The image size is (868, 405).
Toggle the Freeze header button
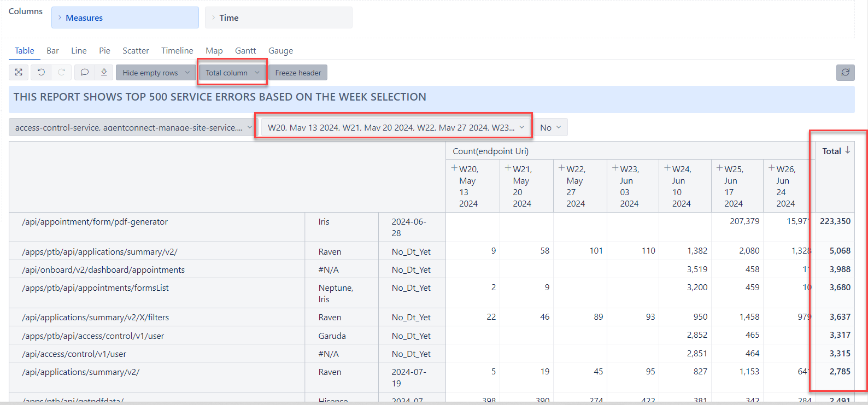(x=298, y=73)
